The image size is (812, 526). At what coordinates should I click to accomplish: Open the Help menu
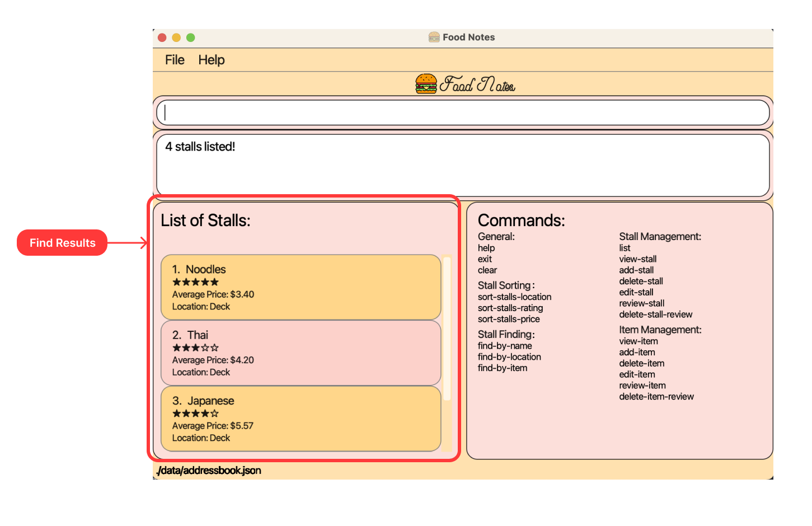(x=212, y=60)
